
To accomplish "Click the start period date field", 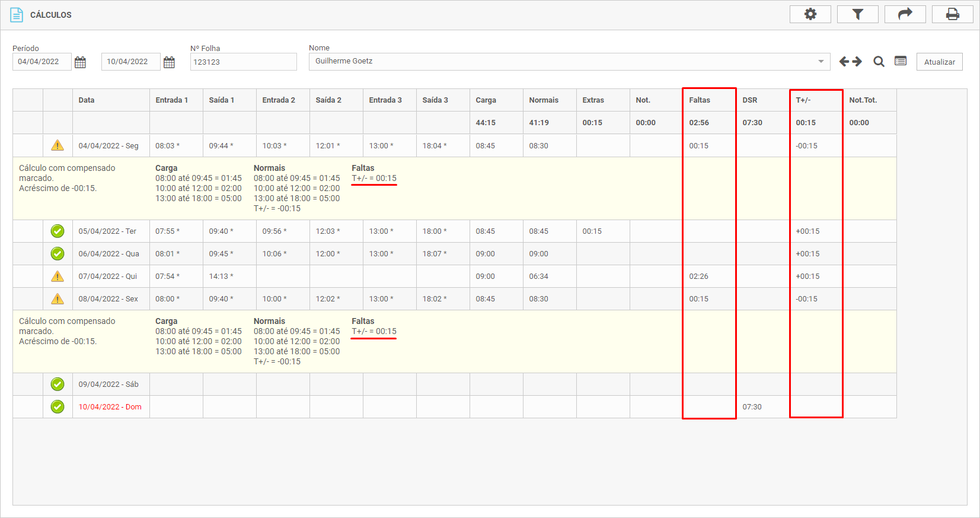I will click(42, 62).
